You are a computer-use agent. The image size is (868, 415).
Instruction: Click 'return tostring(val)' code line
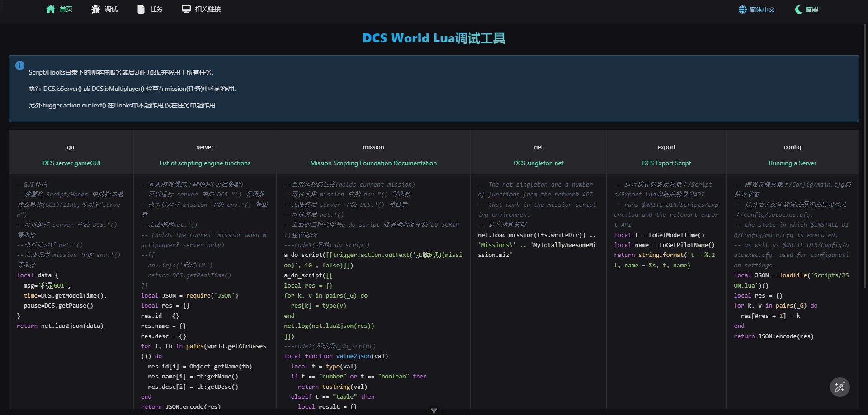[332, 387]
